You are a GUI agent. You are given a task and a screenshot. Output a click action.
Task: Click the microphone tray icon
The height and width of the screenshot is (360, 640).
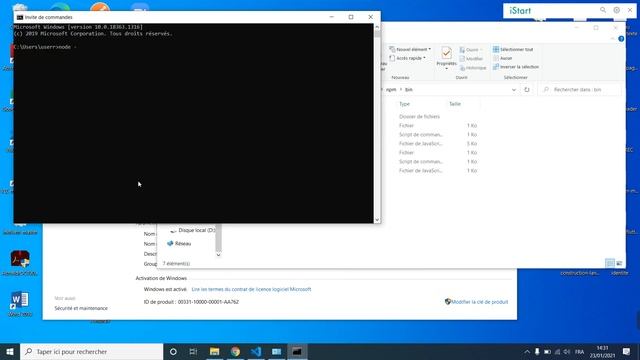pyautogui.click(x=537, y=351)
